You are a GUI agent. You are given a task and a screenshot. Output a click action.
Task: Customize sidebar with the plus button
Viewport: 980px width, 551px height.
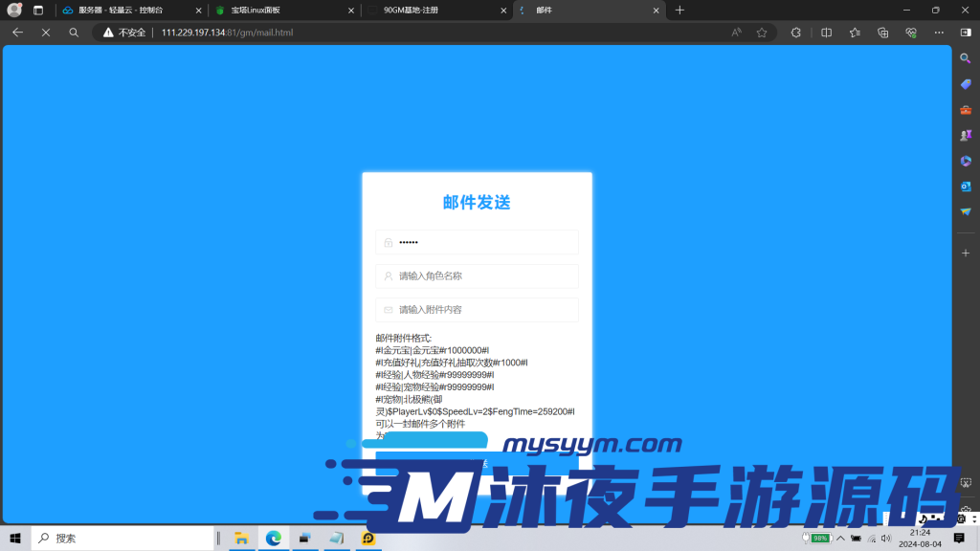tap(966, 253)
